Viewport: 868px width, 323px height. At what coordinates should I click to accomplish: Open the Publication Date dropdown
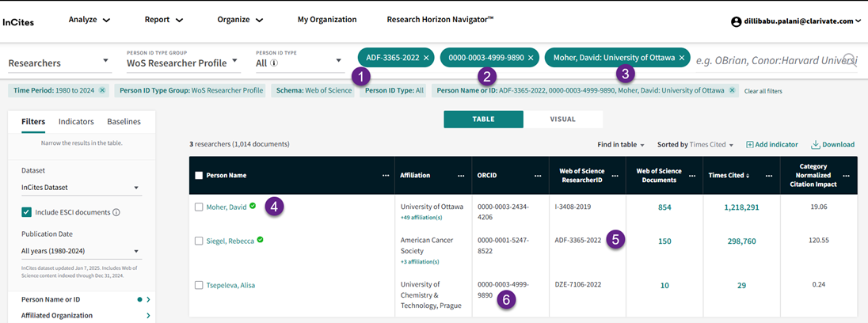click(x=81, y=251)
